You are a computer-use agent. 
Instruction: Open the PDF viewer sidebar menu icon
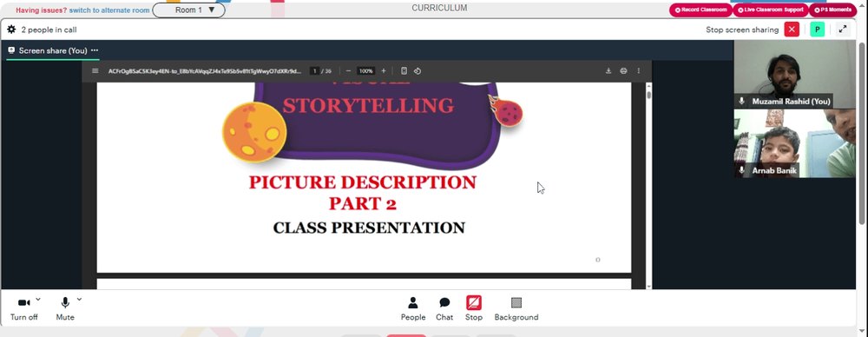[x=95, y=71]
